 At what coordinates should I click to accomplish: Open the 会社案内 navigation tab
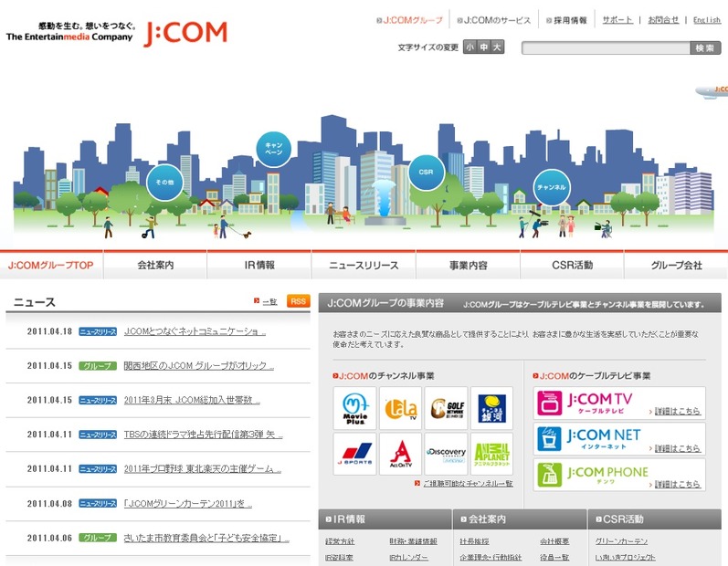click(x=155, y=266)
